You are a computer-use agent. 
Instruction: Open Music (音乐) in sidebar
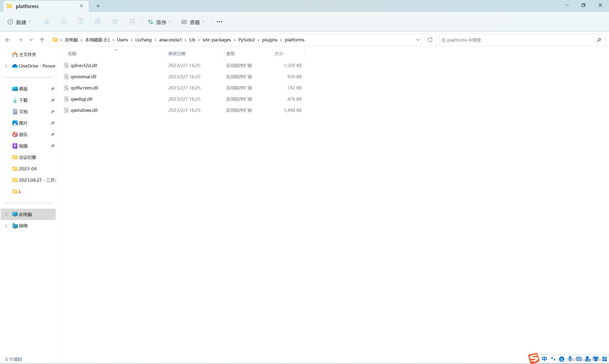(20, 134)
